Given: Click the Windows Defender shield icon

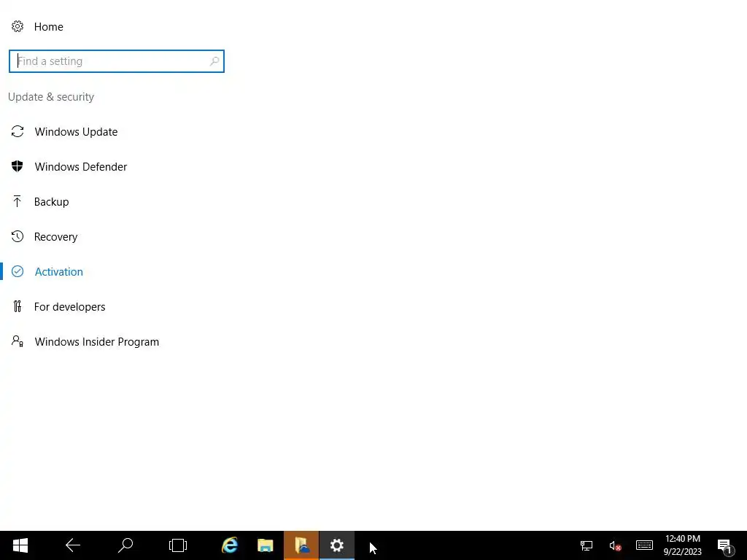Looking at the screenshot, I should pos(18,166).
